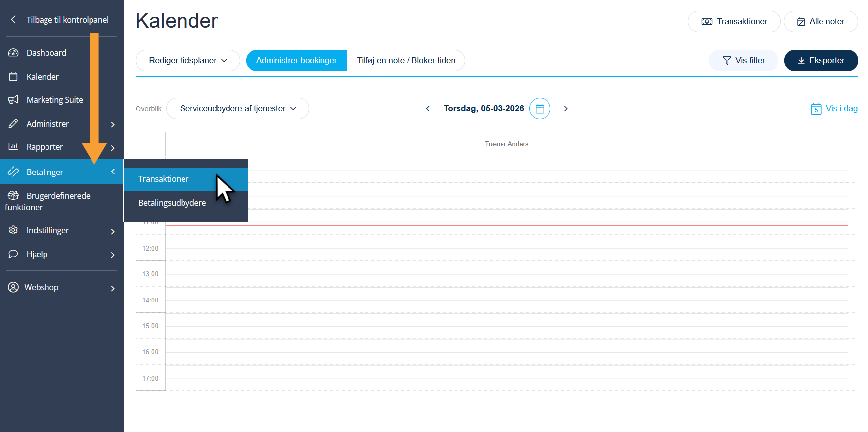Click the Vis filter button
This screenshot has width=868, height=432.
(743, 60)
